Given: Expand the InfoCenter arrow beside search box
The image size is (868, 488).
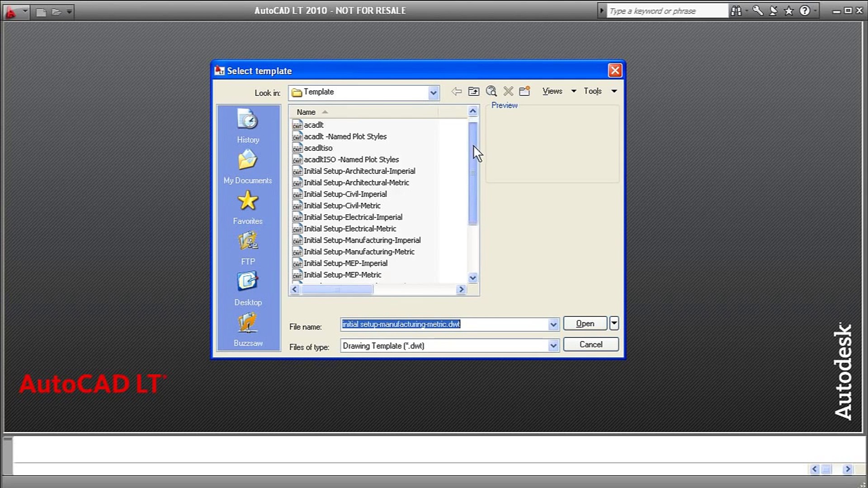Looking at the screenshot, I should tap(602, 11).
